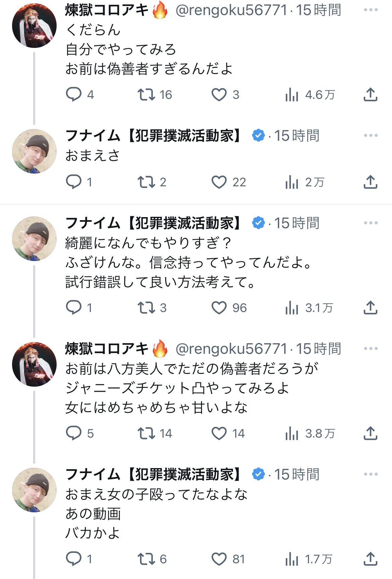The width and height of the screenshot is (392, 579).
Task: Like the おまえさ tweet
Action: [219, 182]
